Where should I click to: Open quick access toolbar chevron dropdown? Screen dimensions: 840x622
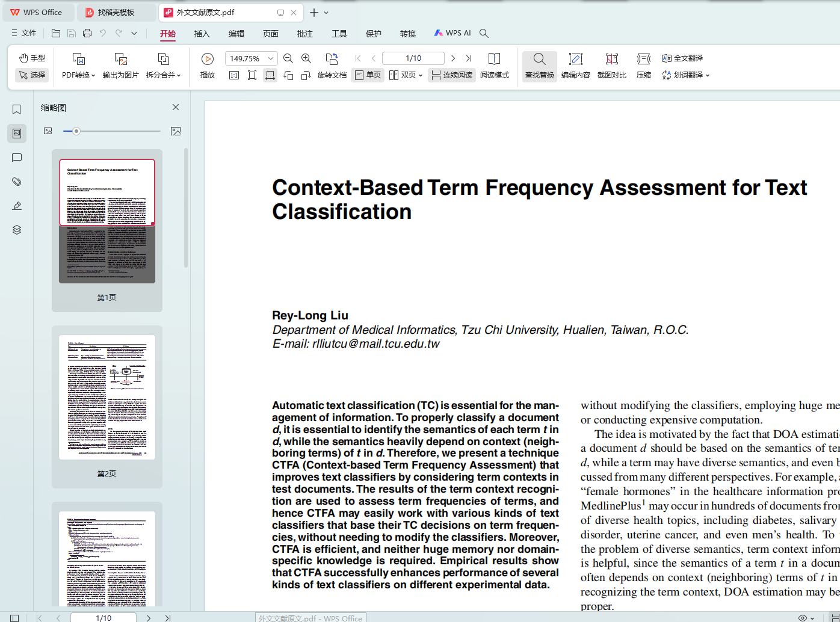(x=134, y=33)
